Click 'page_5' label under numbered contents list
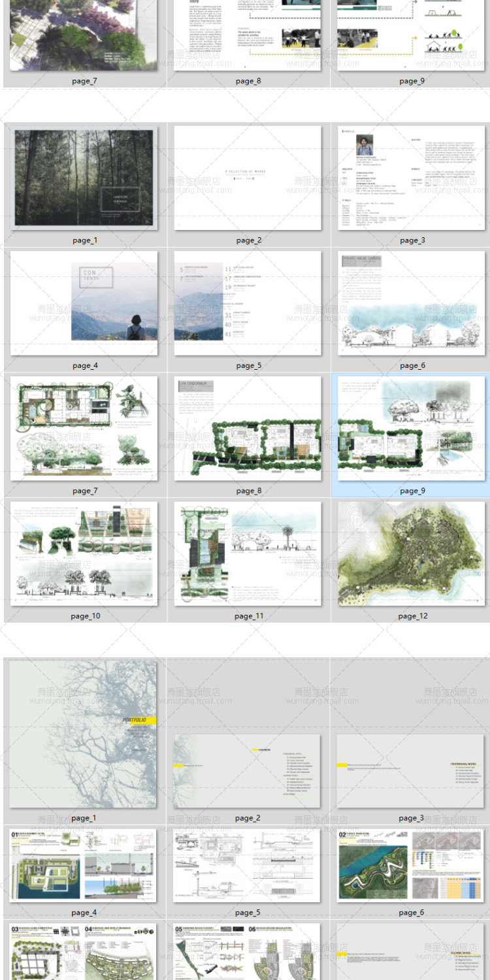This screenshot has height=980, width=490. pyautogui.click(x=248, y=366)
